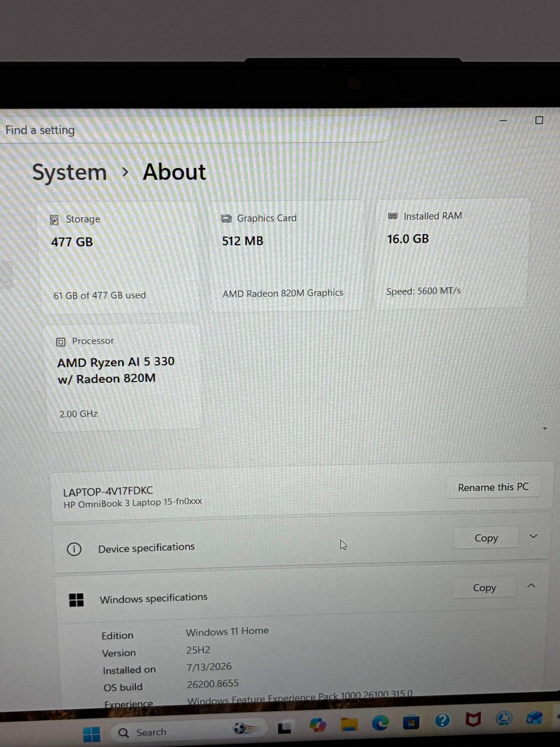Click the Speed: 5600 MT/s text
This screenshot has width=560, height=747.
point(423,291)
